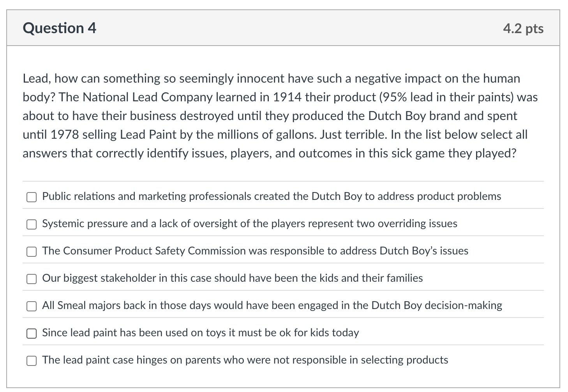Screen dimensions: 568x392
Task: Tick the Systemic pressure and oversight checkbox
Action: [32, 224]
